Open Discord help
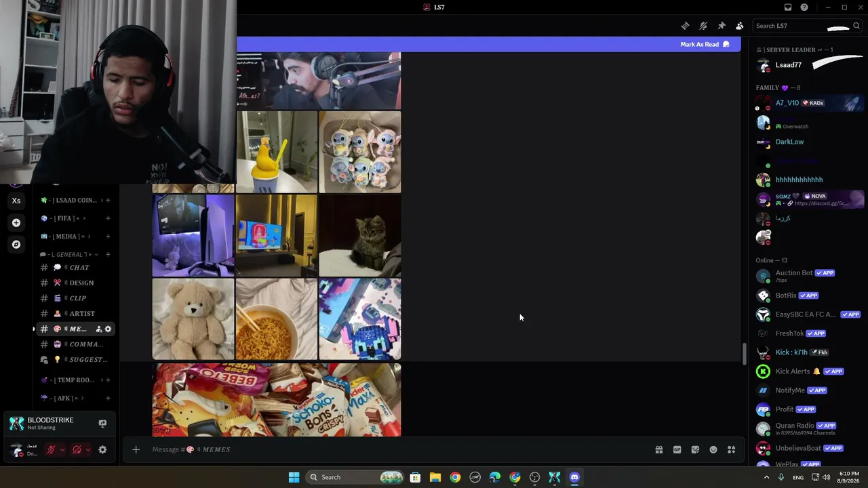Image resolution: width=868 pixels, height=488 pixels. point(804,7)
